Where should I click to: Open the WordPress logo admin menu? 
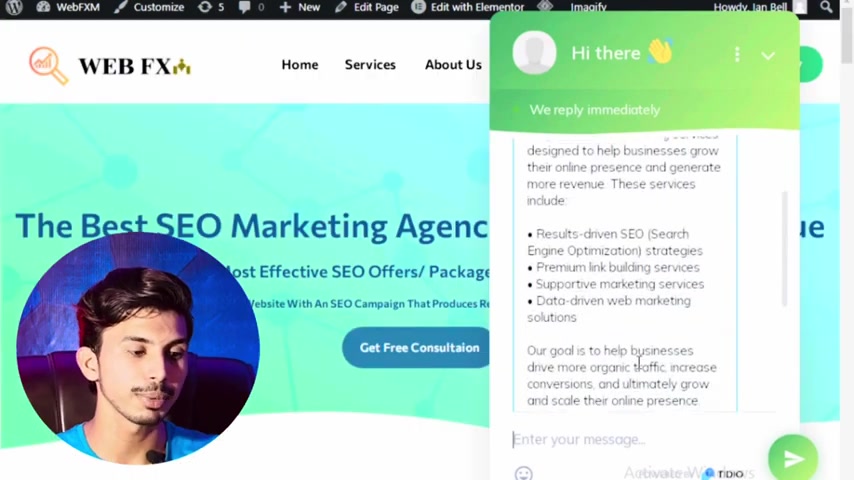[14, 7]
